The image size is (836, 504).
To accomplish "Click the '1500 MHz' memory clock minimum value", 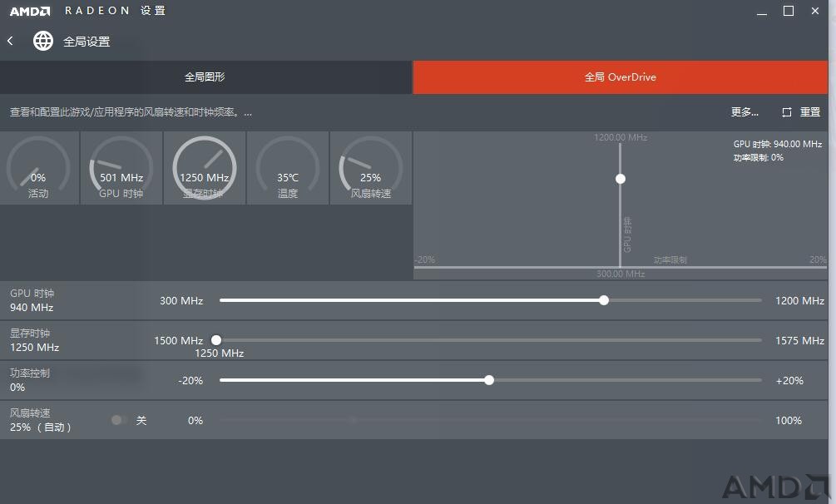I will click(x=179, y=341).
